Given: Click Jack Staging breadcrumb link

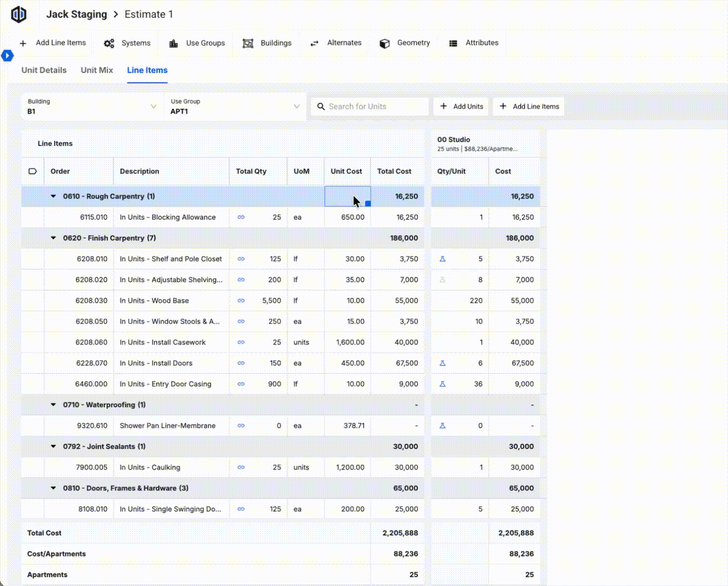Looking at the screenshot, I should click(76, 15).
